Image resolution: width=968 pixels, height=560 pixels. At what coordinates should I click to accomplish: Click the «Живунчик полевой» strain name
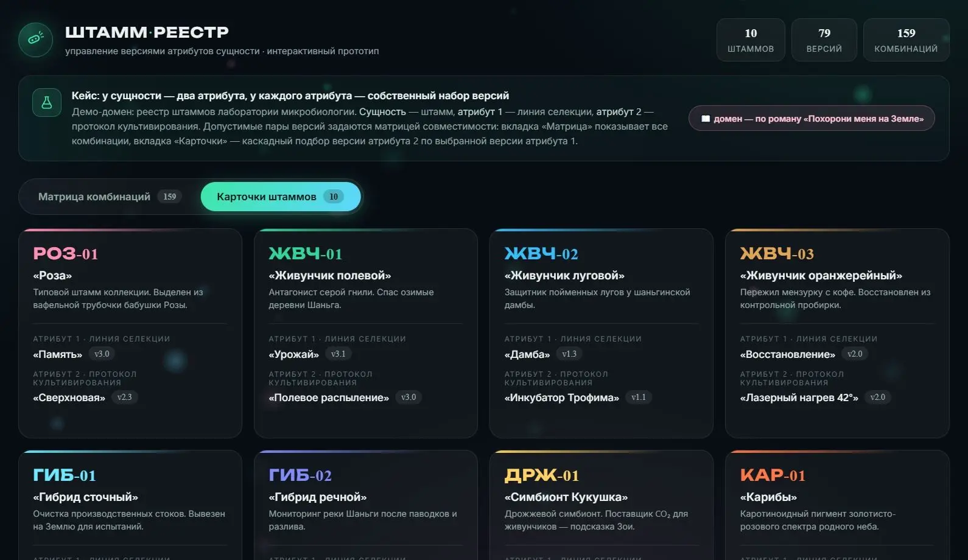(330, 276)
